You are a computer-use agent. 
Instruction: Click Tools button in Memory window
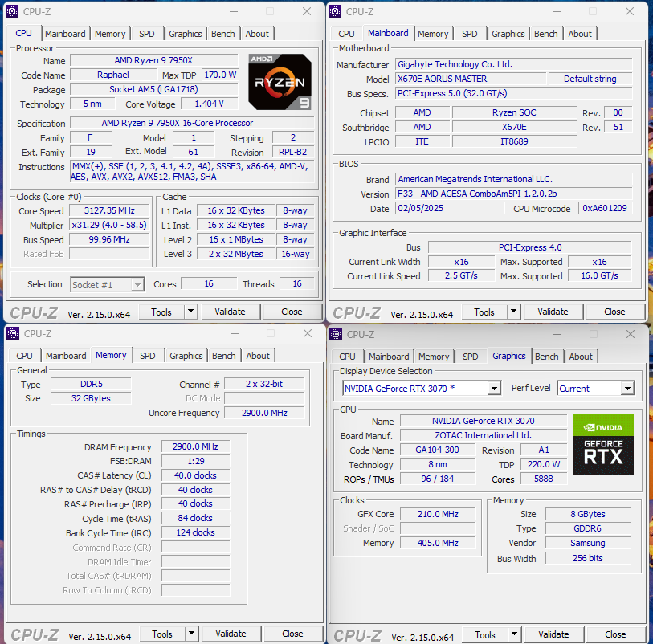162,634
